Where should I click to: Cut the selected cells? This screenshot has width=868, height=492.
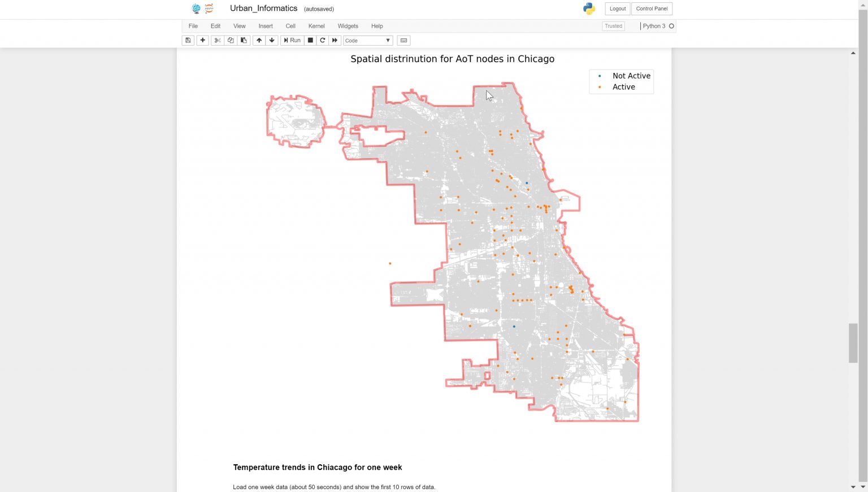pyautogui.click(x=218, y=40)
